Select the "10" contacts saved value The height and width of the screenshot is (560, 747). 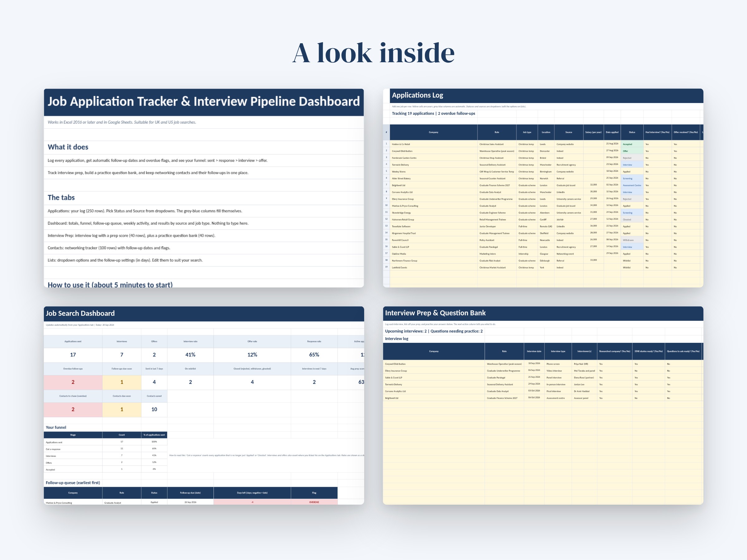point(154,409)
